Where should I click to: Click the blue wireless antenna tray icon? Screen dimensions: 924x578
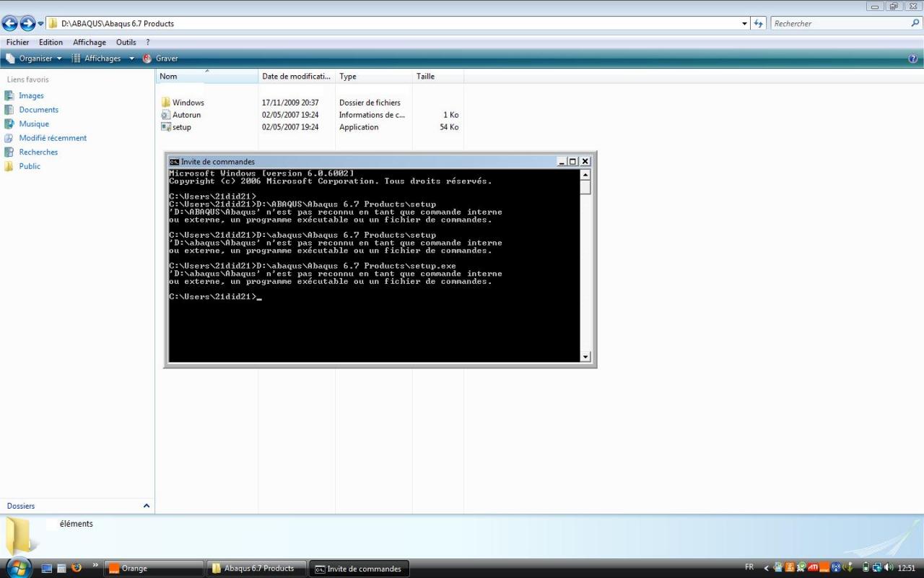coord(836,568)
